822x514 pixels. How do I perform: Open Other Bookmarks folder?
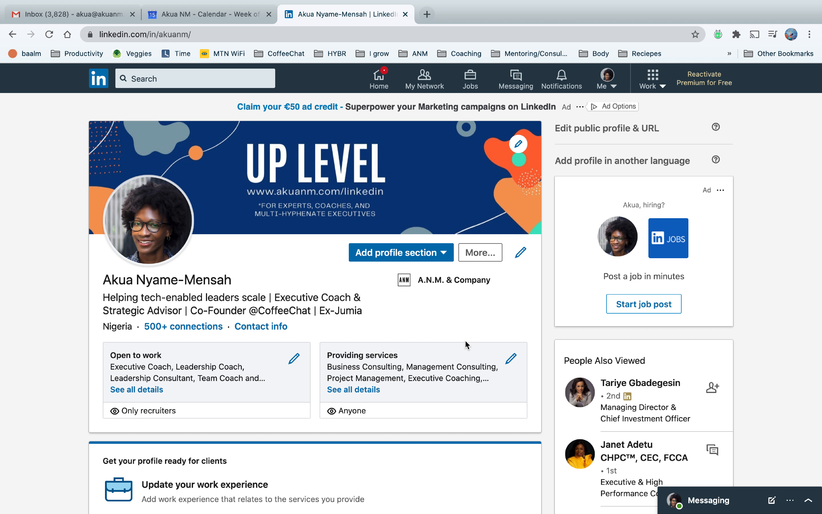[778, 53]
